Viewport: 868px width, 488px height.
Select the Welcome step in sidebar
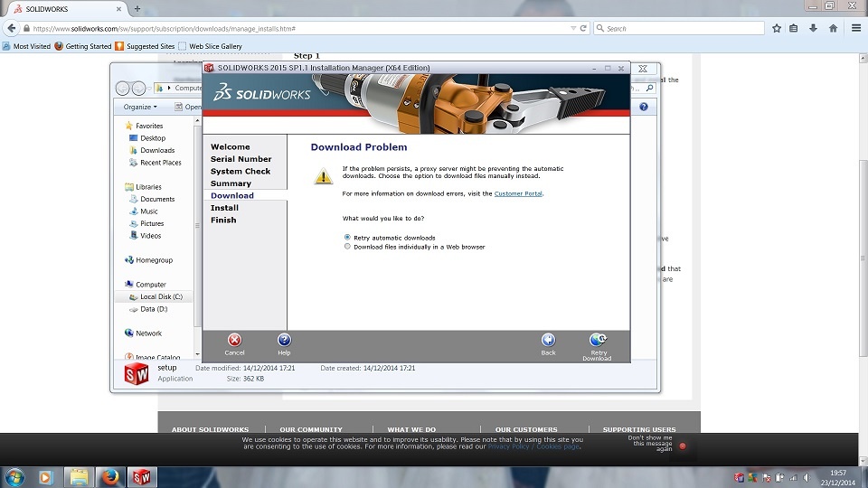click(x=231, y=146)
